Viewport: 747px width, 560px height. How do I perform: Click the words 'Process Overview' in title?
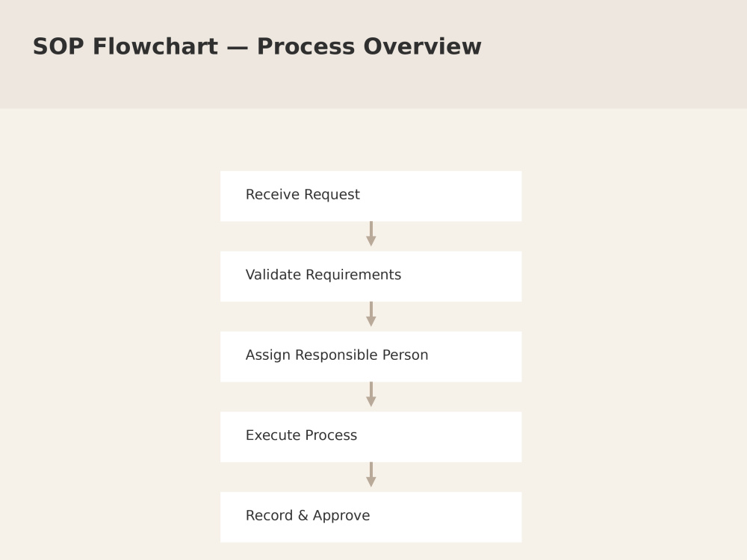pos(369,46)
